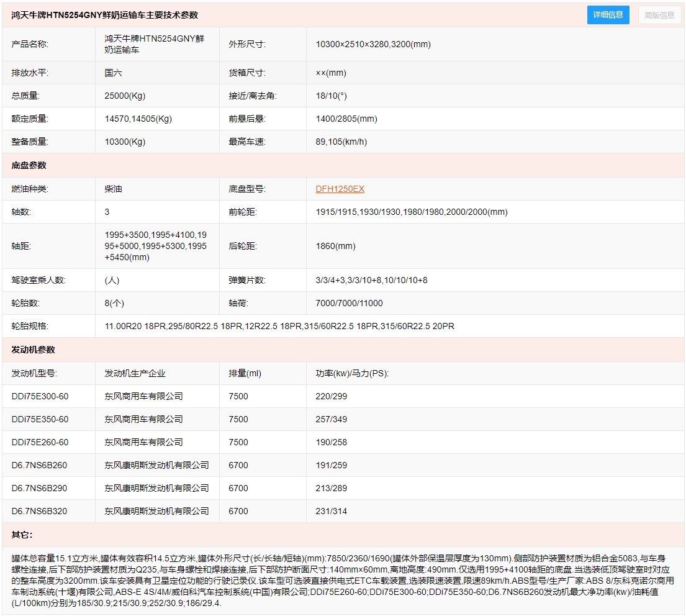Select engine model DDi75E260-60

pyautogui.click(x=40, y=442)
